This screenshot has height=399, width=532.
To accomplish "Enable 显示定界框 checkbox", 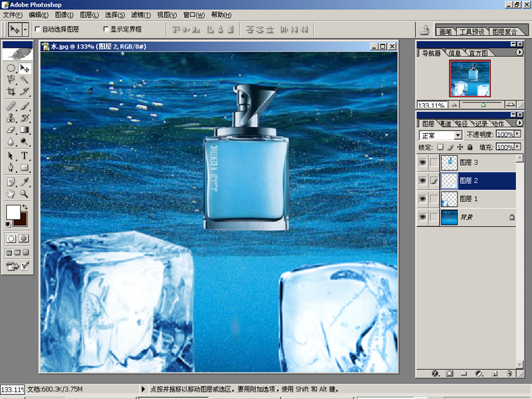I will tap(106, 29).
